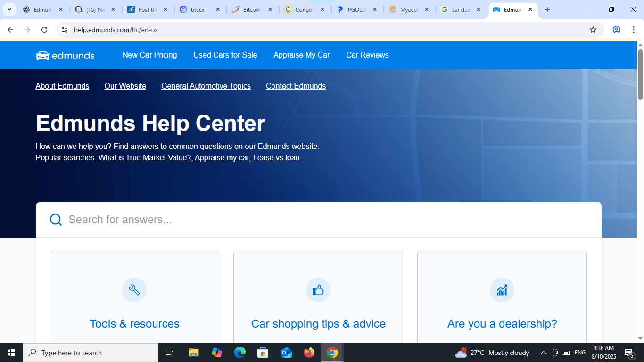Open Task View on the taskbar
This screenshot has width=644, height=362.
170,353
